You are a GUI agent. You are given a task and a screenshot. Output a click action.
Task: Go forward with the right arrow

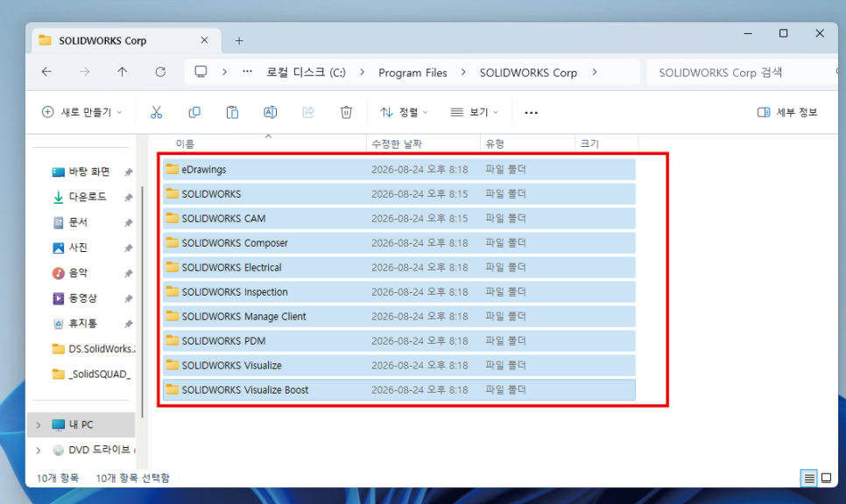pyautogui.click(x=84, y=72)
